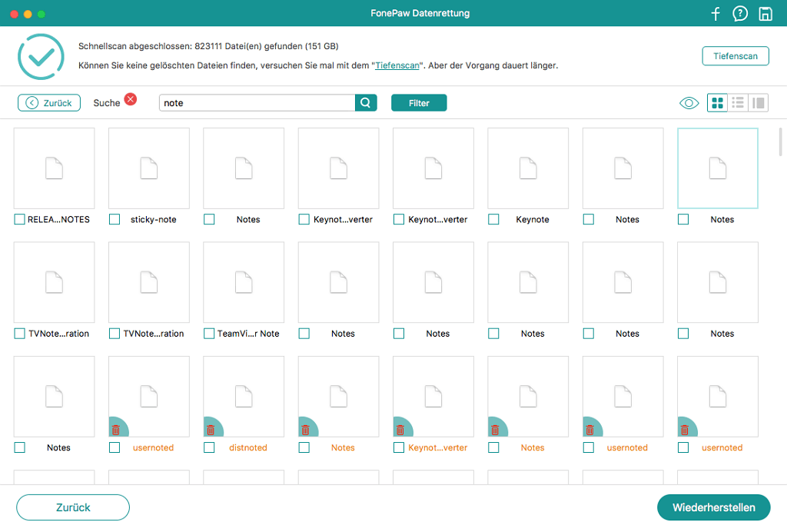This screenshot has width=787, height=532.
Task: Open the Facebook share icon
Action: click(x=716, y=14)
